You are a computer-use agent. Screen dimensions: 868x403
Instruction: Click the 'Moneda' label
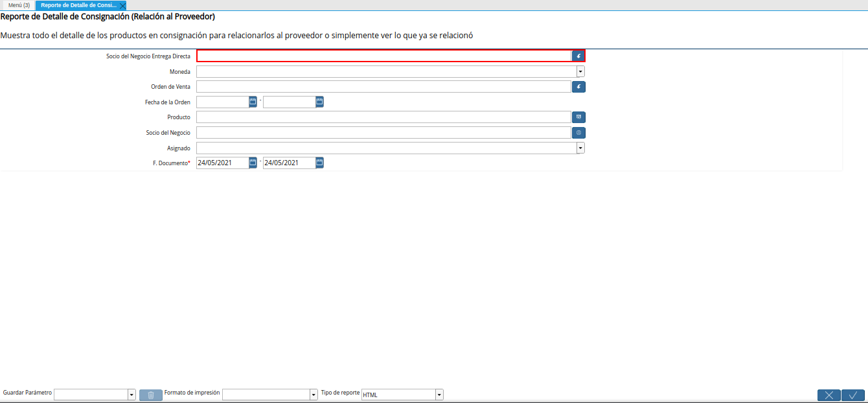[180, 72]
